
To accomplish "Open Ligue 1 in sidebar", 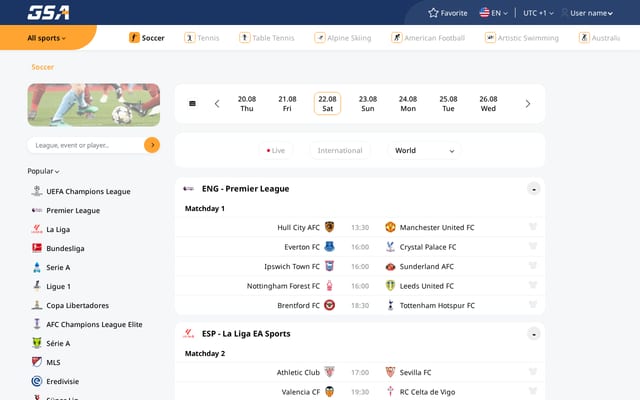I will (x=51, y=286).
